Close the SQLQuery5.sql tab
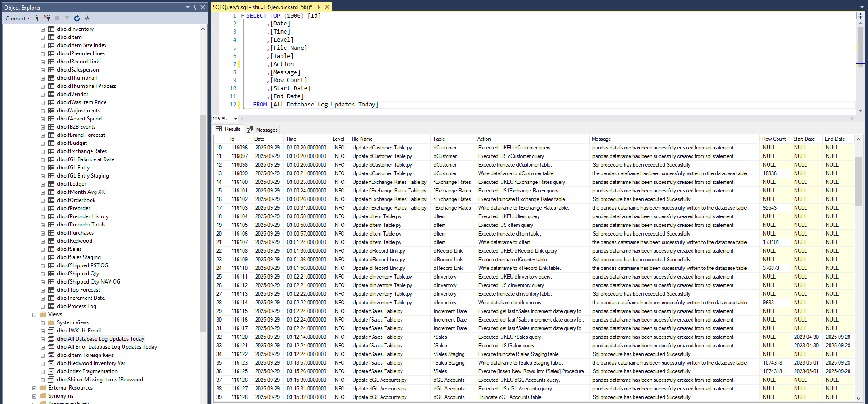 327,7
